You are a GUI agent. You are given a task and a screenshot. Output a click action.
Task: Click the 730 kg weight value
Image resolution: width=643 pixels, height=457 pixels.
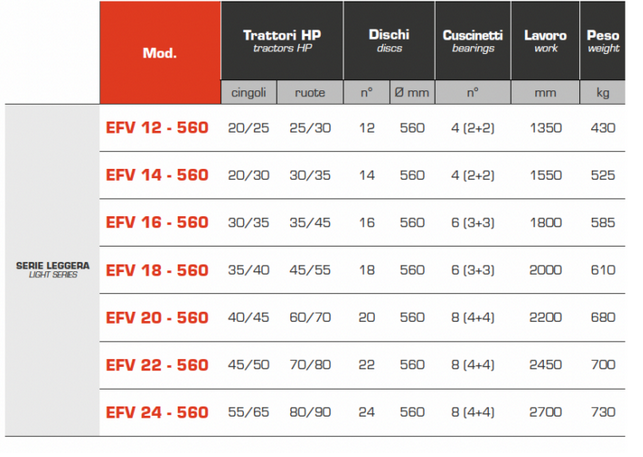coord(603,412)
